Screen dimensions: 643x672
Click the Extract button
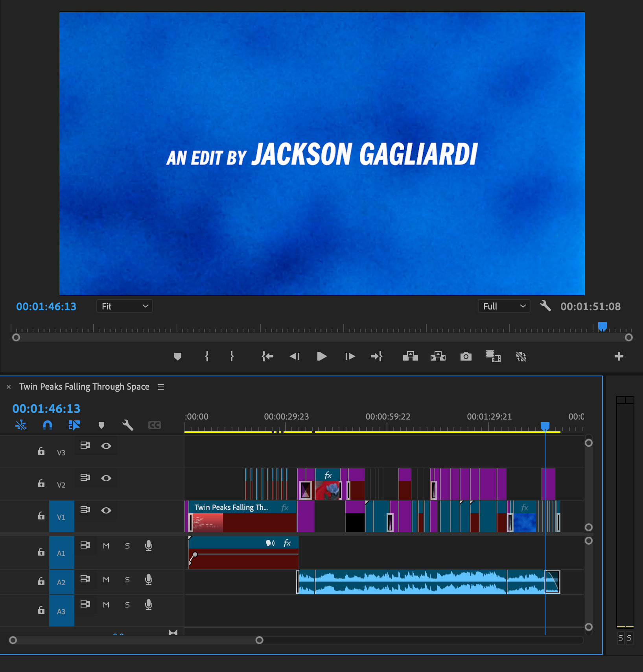click(438, 356)
